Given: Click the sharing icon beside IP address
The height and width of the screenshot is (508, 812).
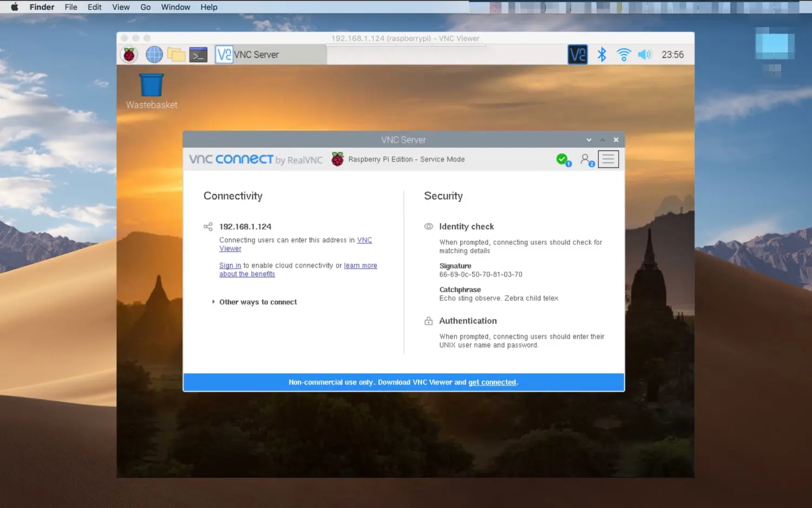Looking at the screenshot, I should (x=208, y=226).
